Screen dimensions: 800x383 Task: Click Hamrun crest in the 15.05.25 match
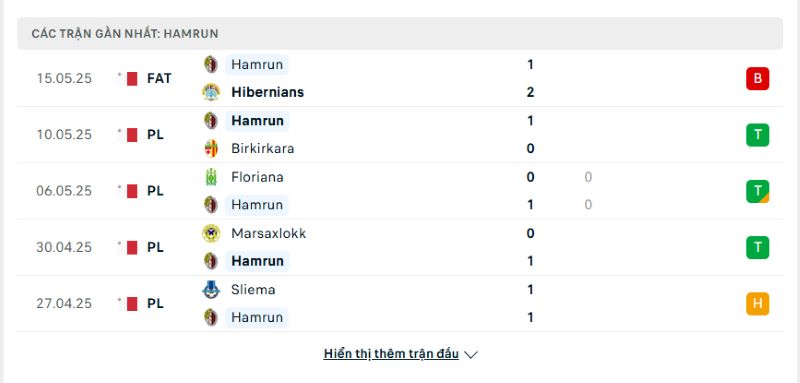(211, 65)
